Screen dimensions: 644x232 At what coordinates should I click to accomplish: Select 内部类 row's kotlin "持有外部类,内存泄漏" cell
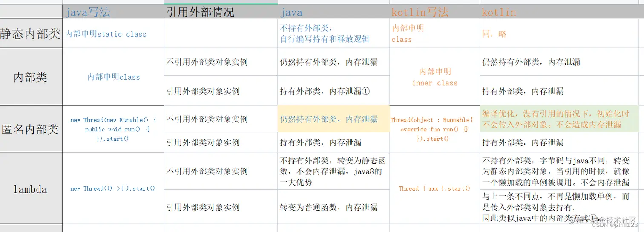click(x=559, y=91)
